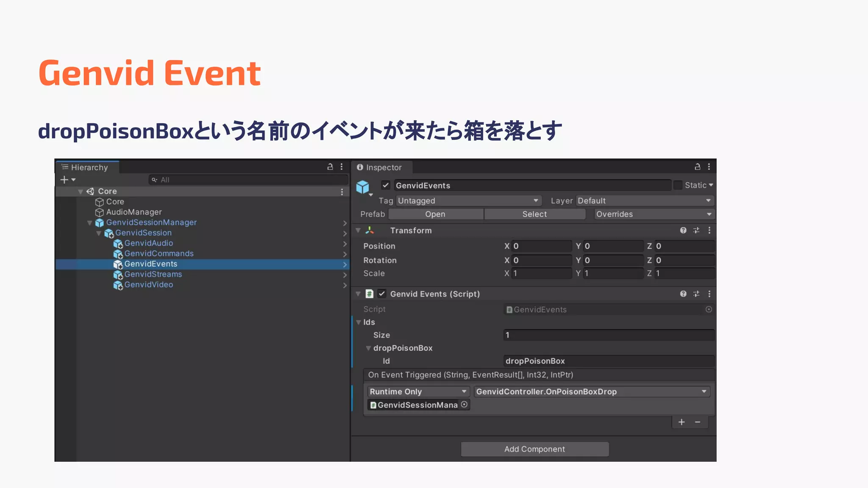The image size is (868, 488).
Task: Open the Hierarchy panel three-dot menu
Action: (342, 167)
